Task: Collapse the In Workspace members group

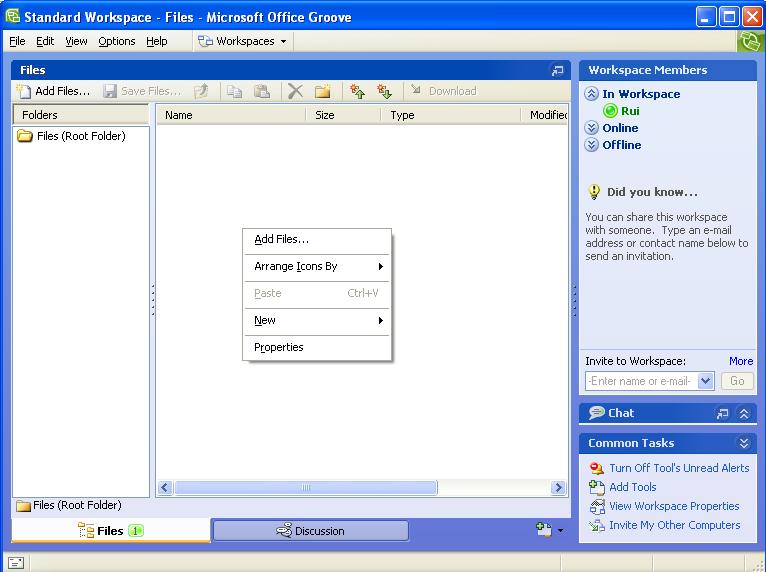Action: point(591,94)
